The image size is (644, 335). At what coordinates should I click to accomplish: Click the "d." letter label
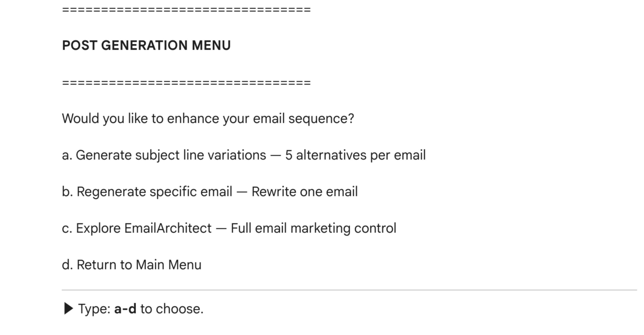pos(67,265)
